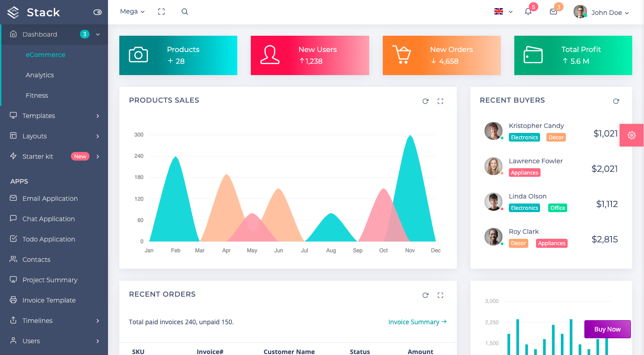Click the Layouts icon in sidebar
644x355 pixels.
click(13, 136)
